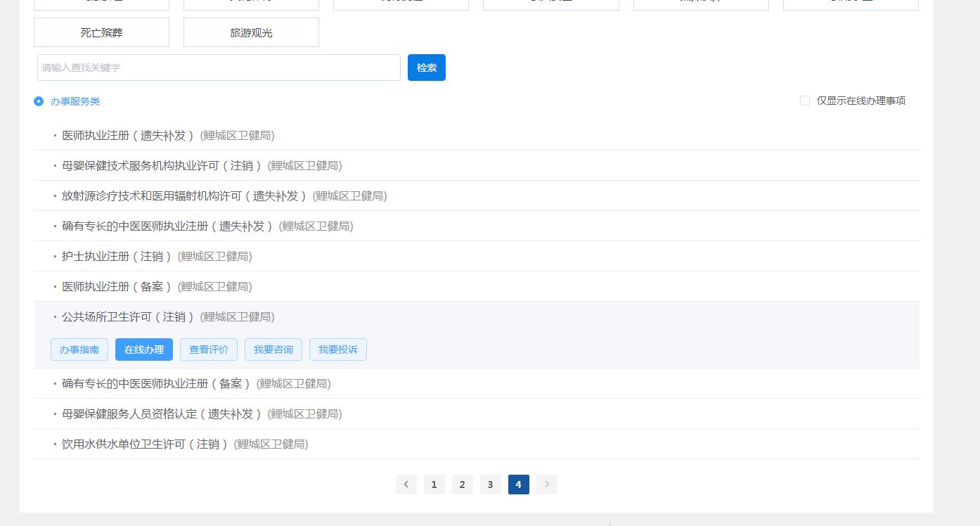Screen dimensions: 980x526
Task: Enable 仅显示在线办理事项 checkbox
Action: click(x=805, y=101)
